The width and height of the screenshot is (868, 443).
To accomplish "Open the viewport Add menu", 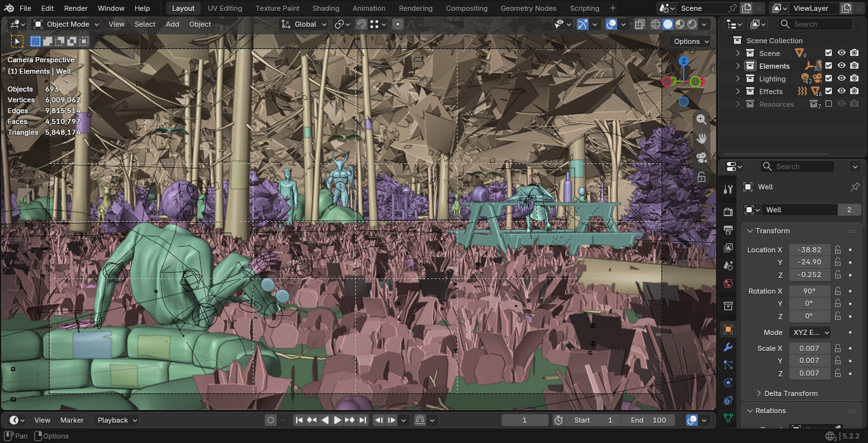I will click(172, 24).
